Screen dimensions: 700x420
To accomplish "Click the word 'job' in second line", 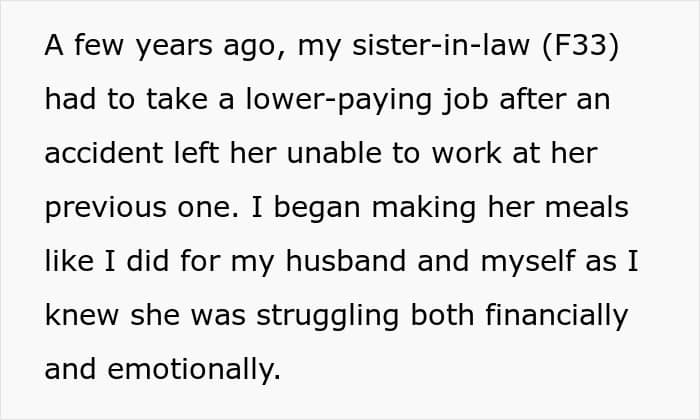I will click(465, 100).
